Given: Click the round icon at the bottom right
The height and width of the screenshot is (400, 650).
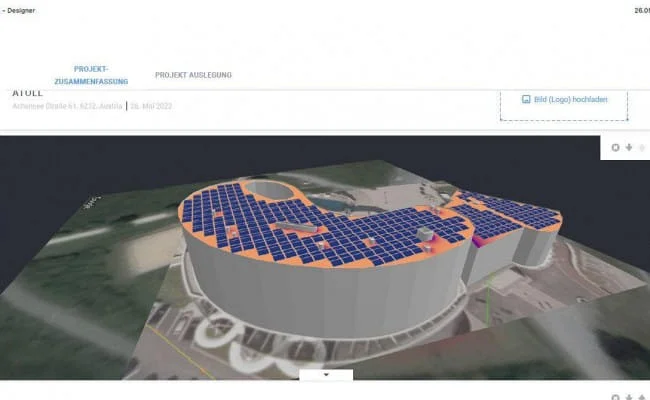Looking at the screenshot, I should click(x=616, y=397).
